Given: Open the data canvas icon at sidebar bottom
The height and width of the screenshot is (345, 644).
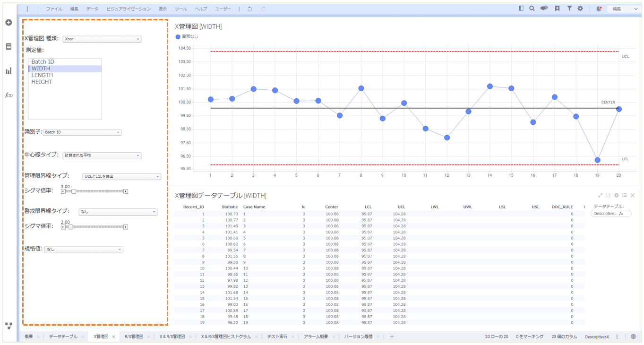Looking at the screenshot, I should pyautogui.click(x=9, y=326).
